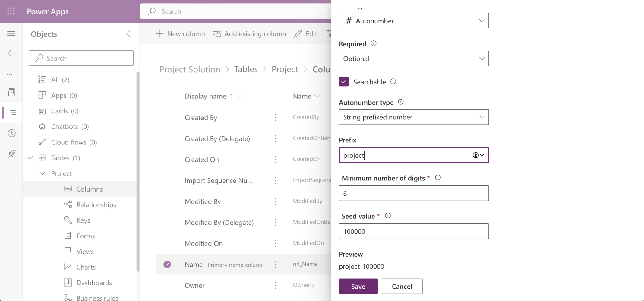Expand the Autonumber type dropdown
This screenshot has height=301, width=644.
point(414,117)
